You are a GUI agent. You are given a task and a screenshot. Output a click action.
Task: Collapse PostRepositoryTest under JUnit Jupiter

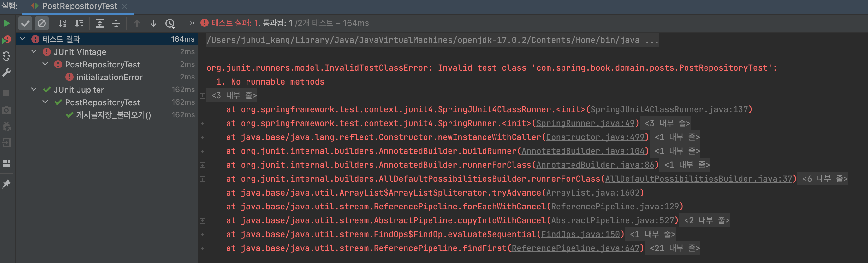point(45,102)
